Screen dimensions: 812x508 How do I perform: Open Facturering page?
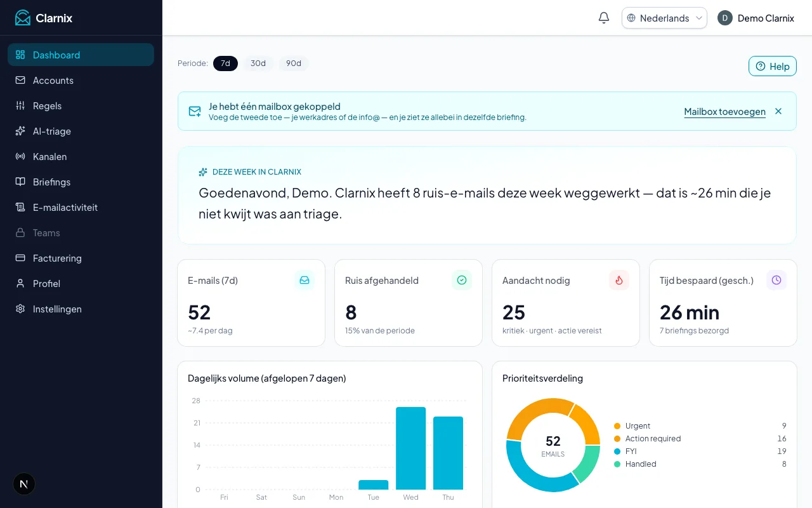(81, 258)
